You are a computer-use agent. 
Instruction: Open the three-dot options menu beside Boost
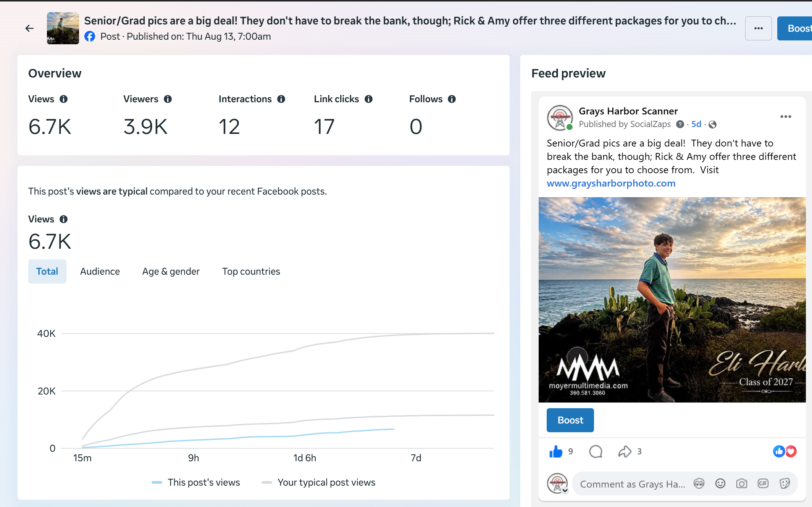pyautogui.click(x=758, y=29)
